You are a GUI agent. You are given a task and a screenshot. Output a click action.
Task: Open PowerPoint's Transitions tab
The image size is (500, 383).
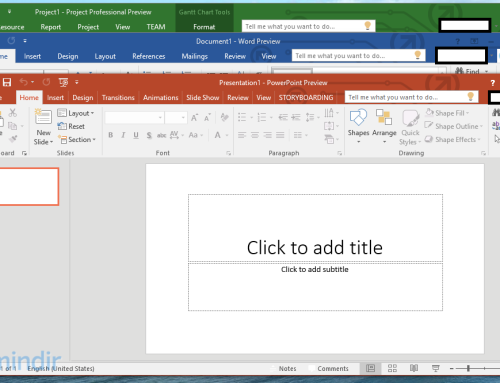coord(118,98)
